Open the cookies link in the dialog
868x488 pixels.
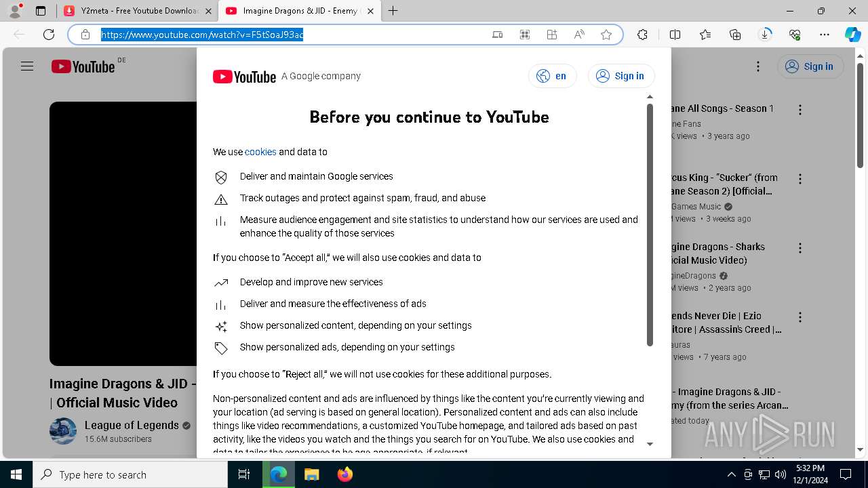click(260, 152)
